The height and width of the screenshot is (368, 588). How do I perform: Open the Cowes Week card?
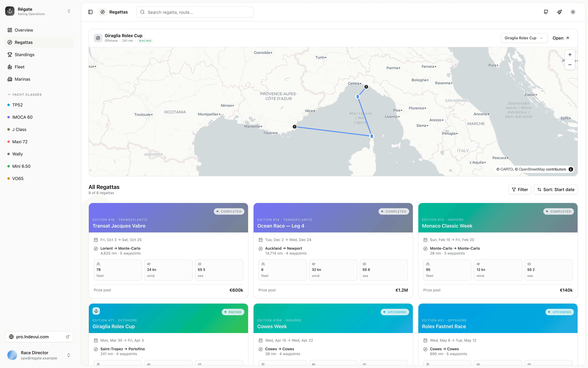click(333, 334)
